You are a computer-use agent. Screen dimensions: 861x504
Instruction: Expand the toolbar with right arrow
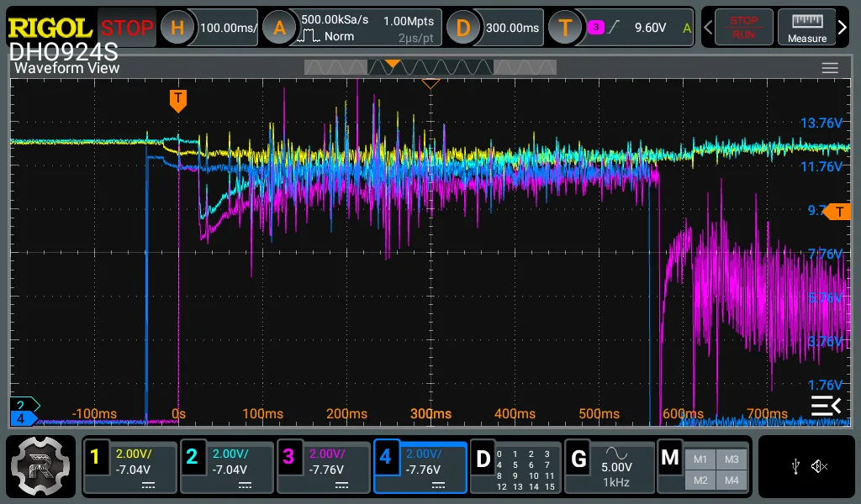point(843,28)
